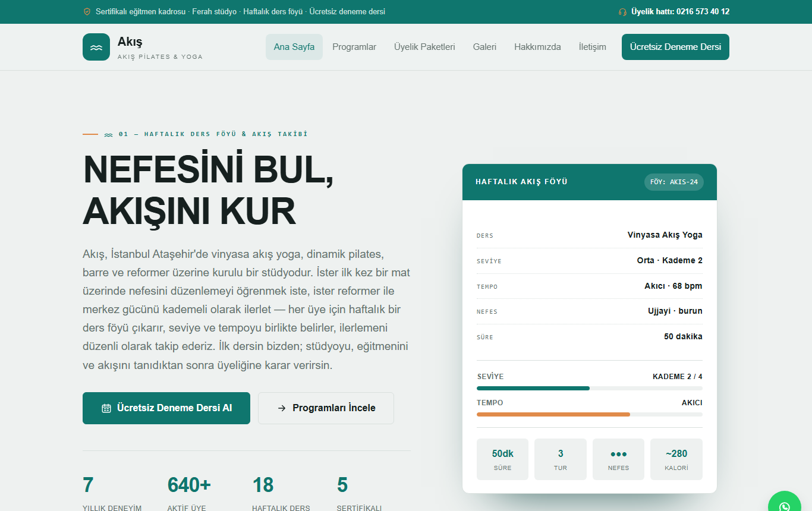The height and width of the screenshot is (511, 812).
Task: Select Galeri from the navigation
Action: pyautogui.click(x=484, y=47)
